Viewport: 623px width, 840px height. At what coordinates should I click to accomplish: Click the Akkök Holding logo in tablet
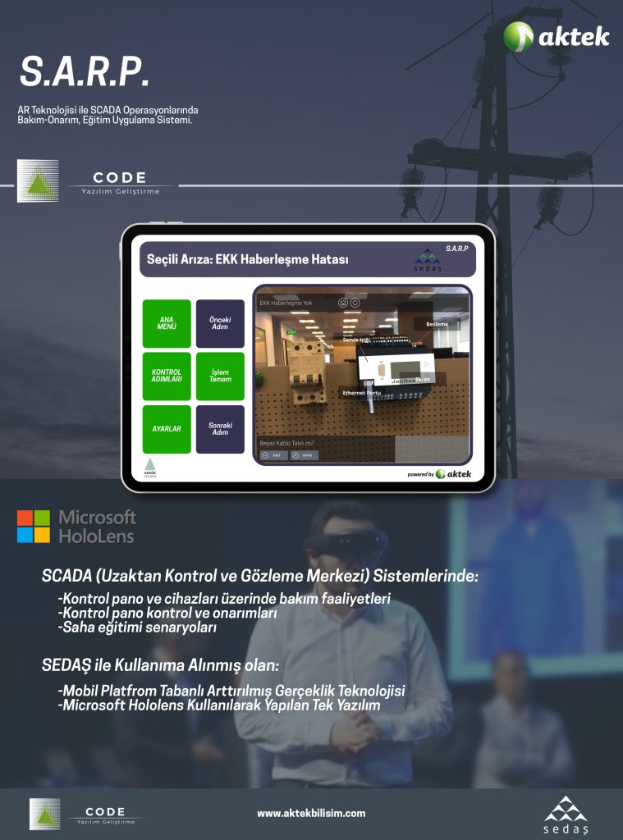click(150, 468)
